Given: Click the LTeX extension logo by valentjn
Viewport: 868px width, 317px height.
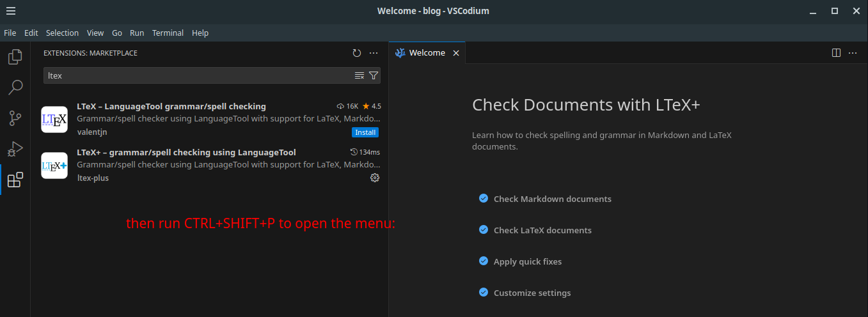Looking at the screenshot, I should tap(54, 120).
